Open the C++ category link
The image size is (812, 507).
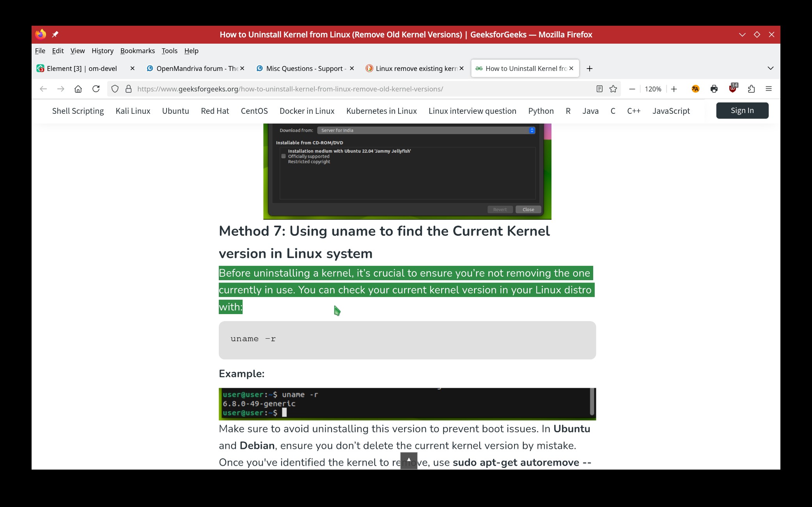tap(634, 111)
